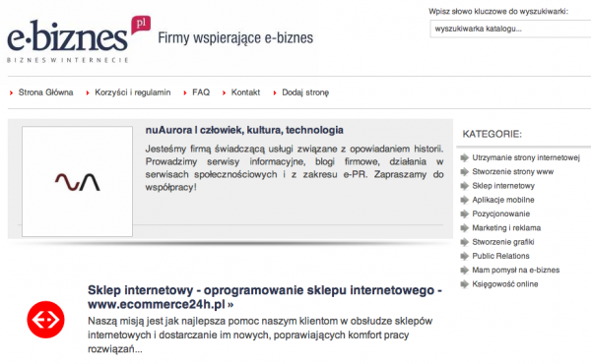
Task: Click the KATEGORIE: sidebar heading
Action: [492, 134]
